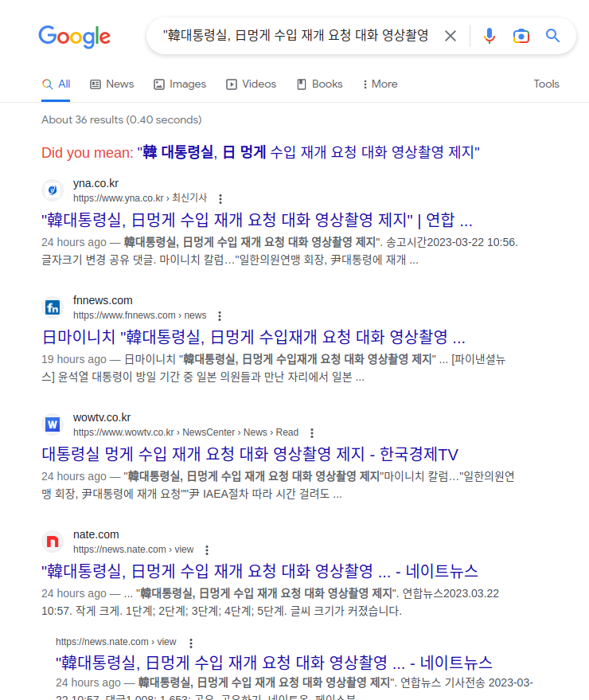
Task: Open the More search categories menu
Action: point(380,84)
